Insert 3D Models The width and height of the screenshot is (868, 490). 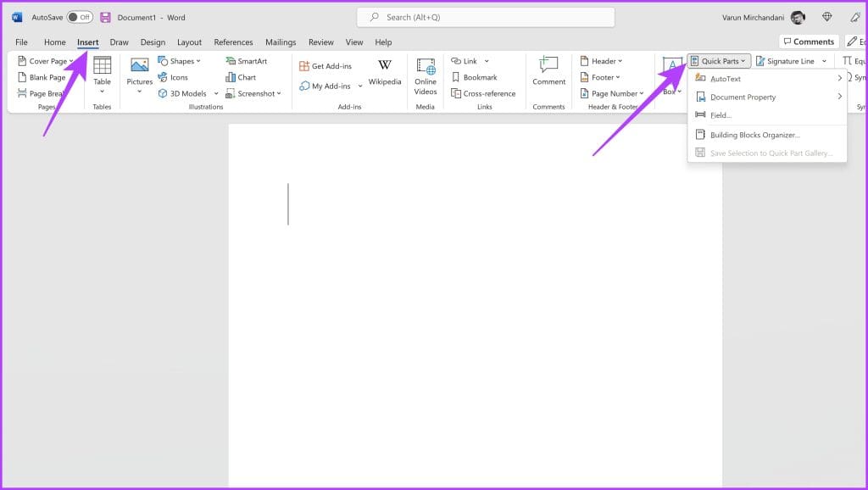[183, 93]
